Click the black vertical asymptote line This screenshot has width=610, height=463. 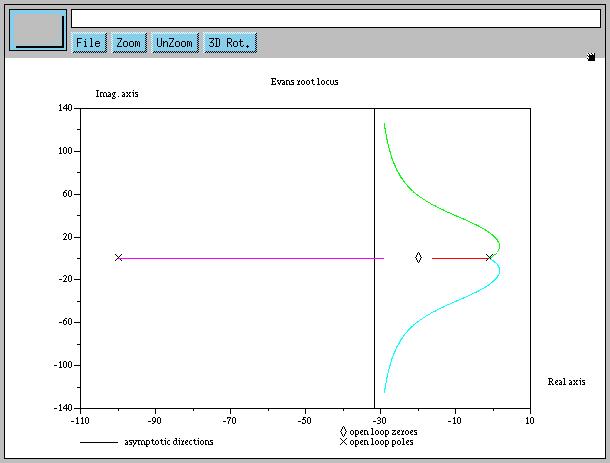(x=374, y=330)
